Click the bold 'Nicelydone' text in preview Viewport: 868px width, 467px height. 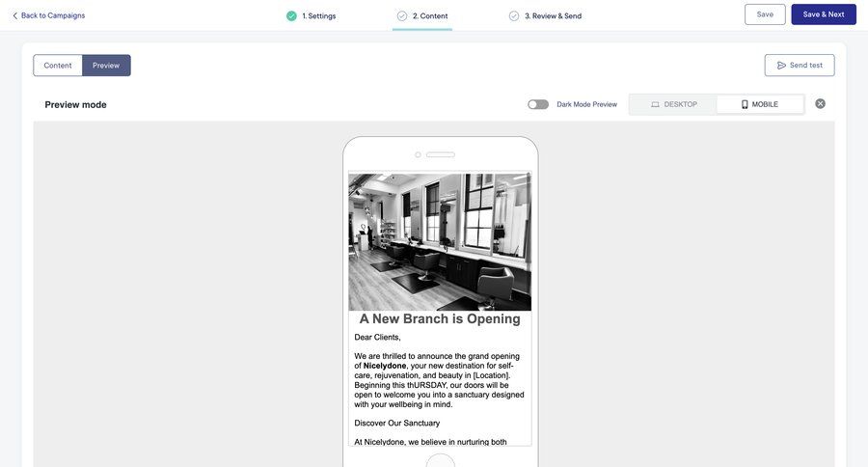385,366
